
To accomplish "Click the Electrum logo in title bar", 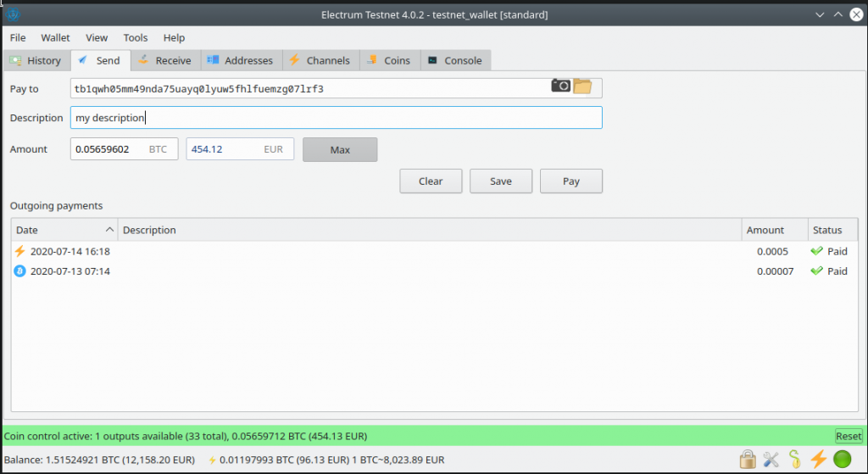I will click(14, 14).
